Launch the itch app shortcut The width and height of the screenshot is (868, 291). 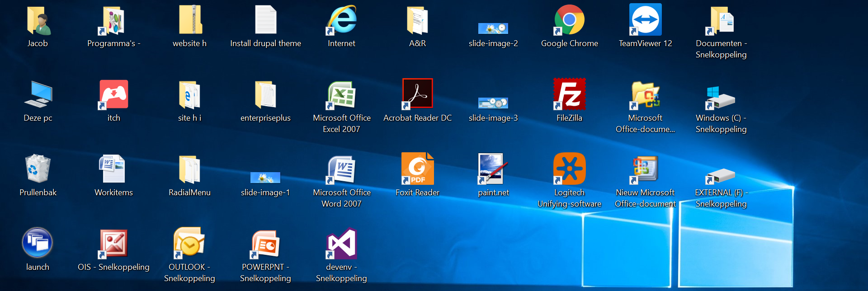[x=114, y=94]
